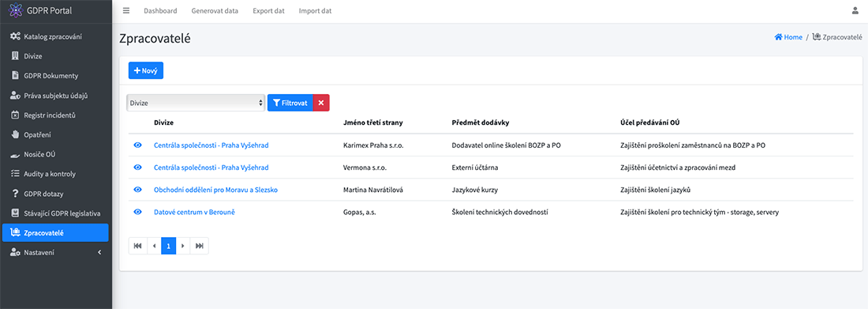
Task: Open Audity a kontroly in the sidebar
Action: [x=55, y=174]
